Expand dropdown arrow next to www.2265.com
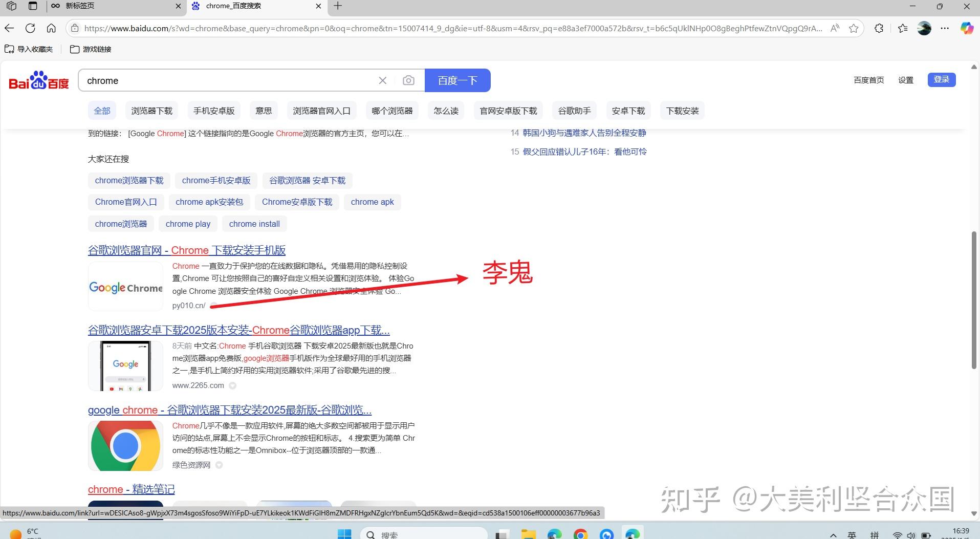 (x=232, y=385)
